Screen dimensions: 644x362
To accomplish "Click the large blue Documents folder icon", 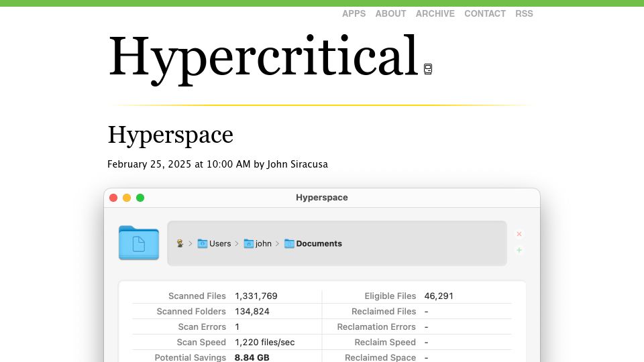I will click(139, 243).
